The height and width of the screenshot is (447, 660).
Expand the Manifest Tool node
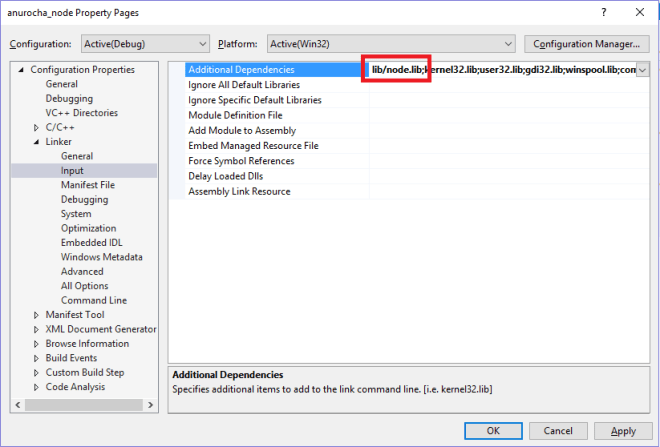tap(37, 315)
